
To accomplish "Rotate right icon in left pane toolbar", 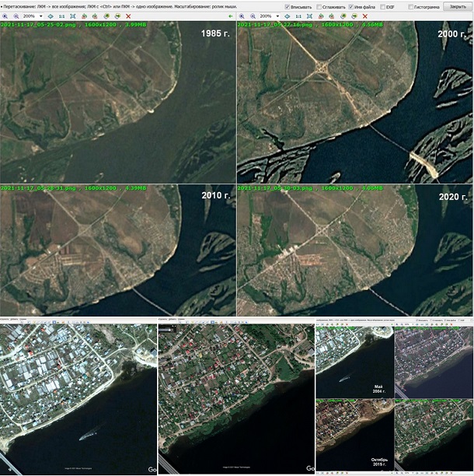I will [x=95, y=16].
